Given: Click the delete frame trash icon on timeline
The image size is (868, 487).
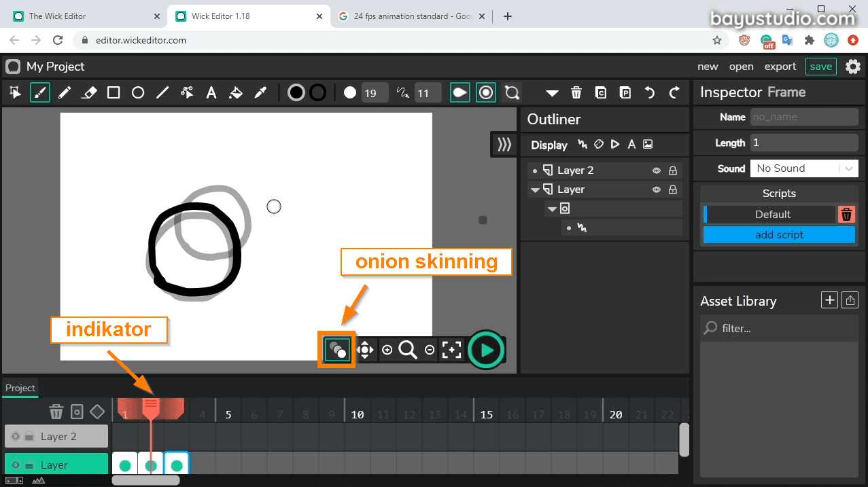Looking at the screenshot, I should (56, 411).
